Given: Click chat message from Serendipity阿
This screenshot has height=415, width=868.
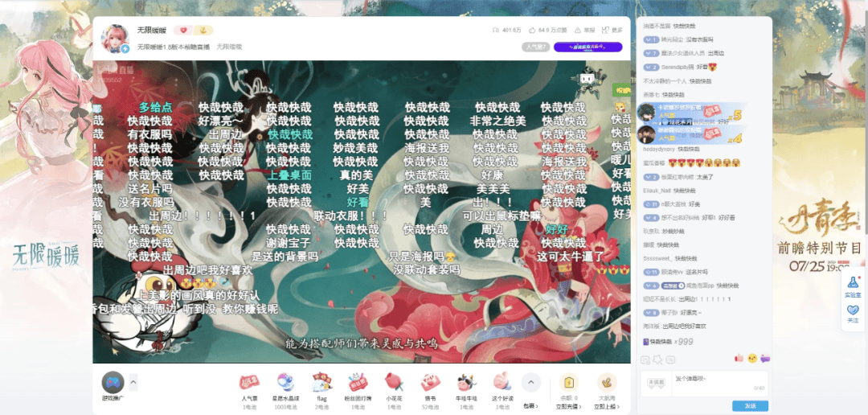Looking at the screenshot, I should (x=681, y=67).
